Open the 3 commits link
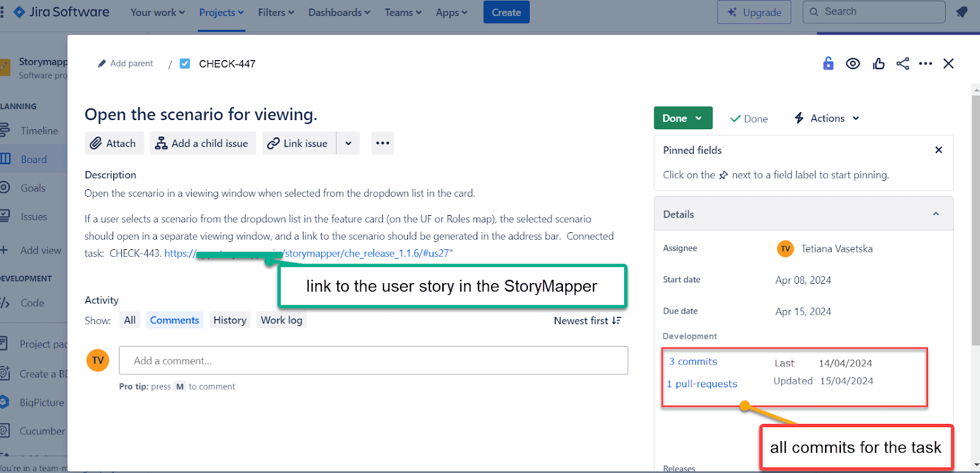The height and width of the screenshot is (473, 980). pyautogui.click(x=693, y=361)
